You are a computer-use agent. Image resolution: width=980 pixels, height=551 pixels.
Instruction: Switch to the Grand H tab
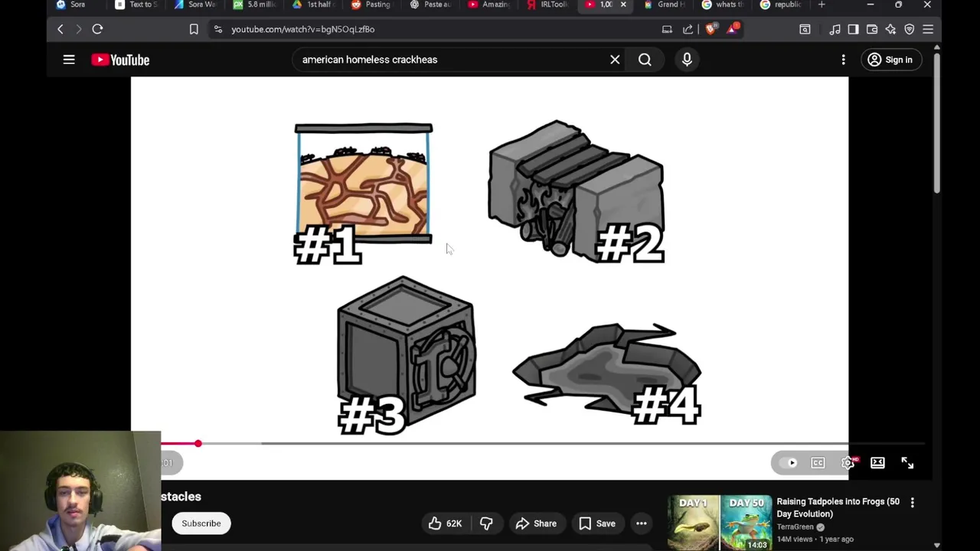tap(665, 5)
